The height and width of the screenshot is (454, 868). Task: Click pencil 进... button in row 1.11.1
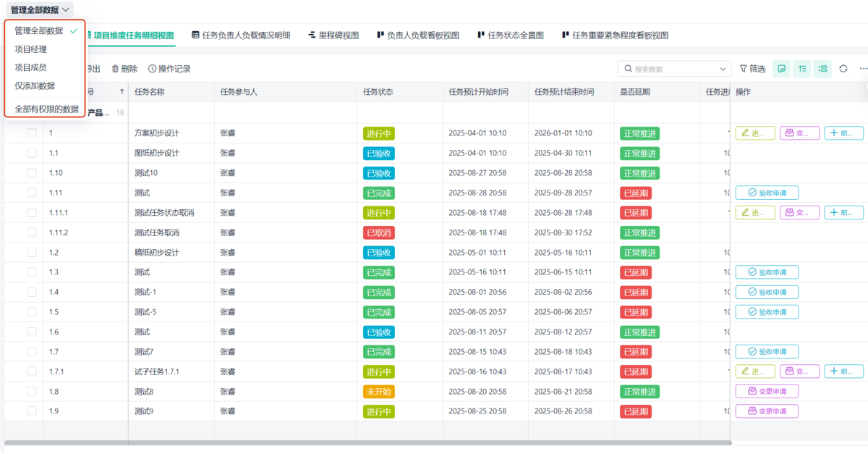point(755,213)
